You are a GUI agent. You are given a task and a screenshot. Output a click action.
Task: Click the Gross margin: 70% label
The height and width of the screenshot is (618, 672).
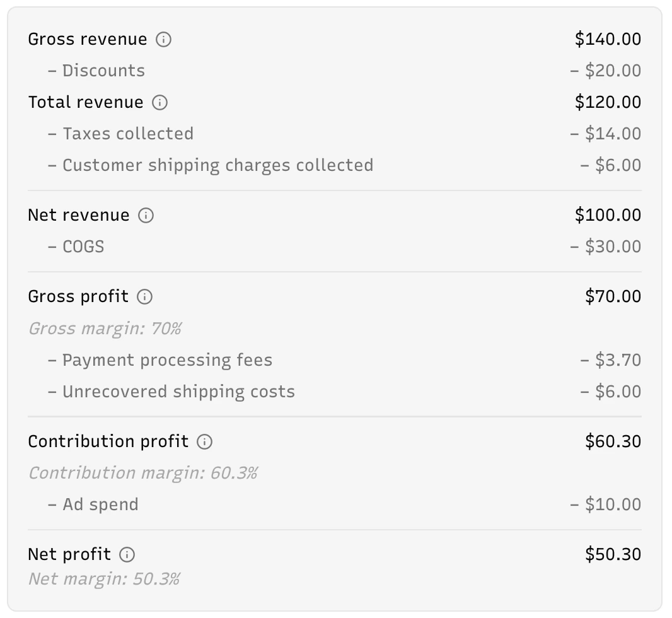coord(105,328)
